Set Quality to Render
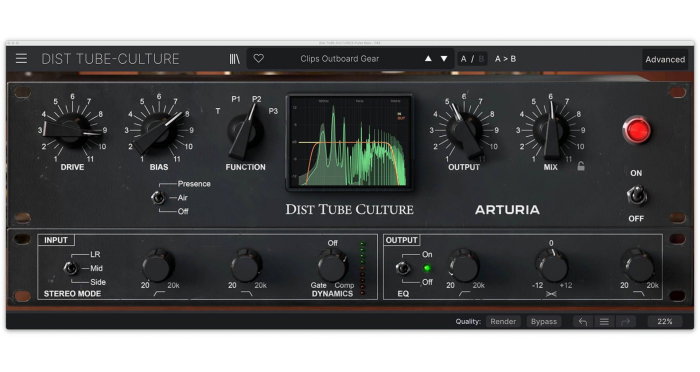This screenshot has height=372, width=700. 503,322
